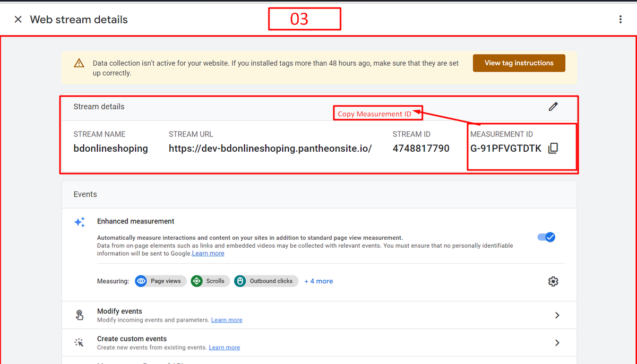Expand Modify events with chevron arrow

[x=557, y=315]
